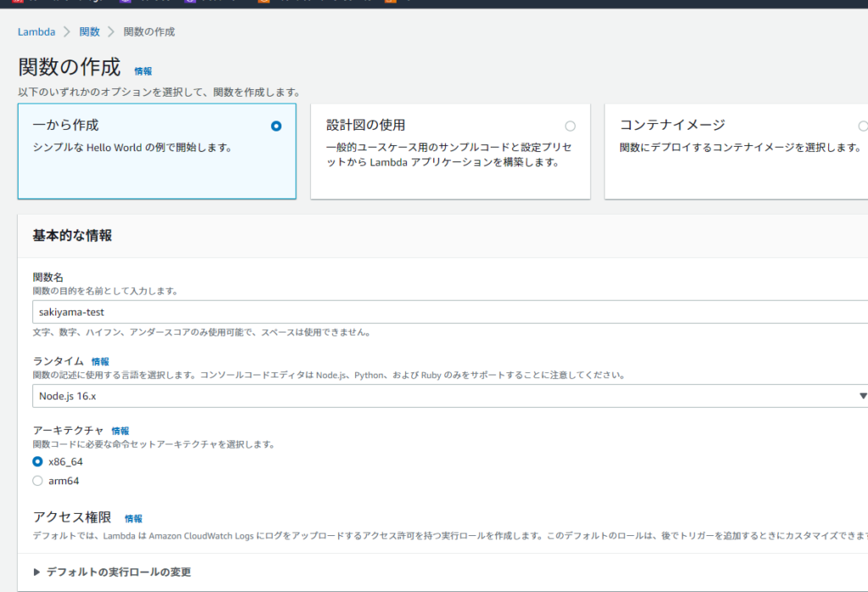Open 情報 link beside 関数の作成 heading

(x=143, y=71)
